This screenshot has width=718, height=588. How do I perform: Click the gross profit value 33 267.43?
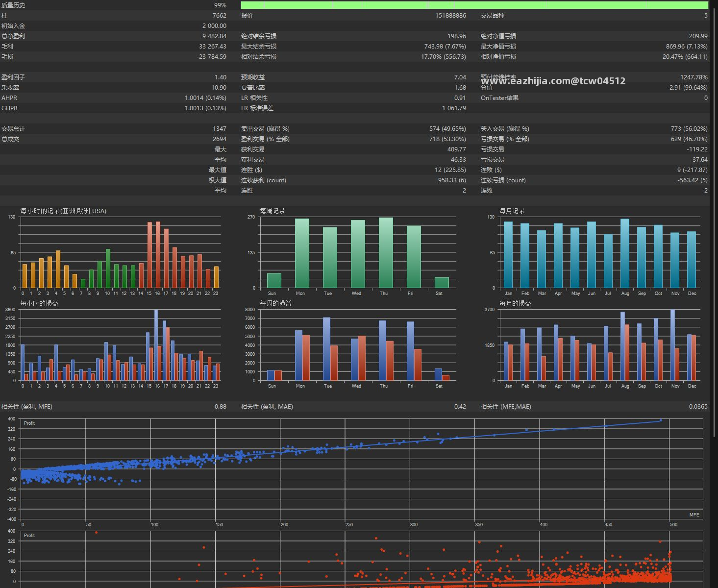point(213,47)
